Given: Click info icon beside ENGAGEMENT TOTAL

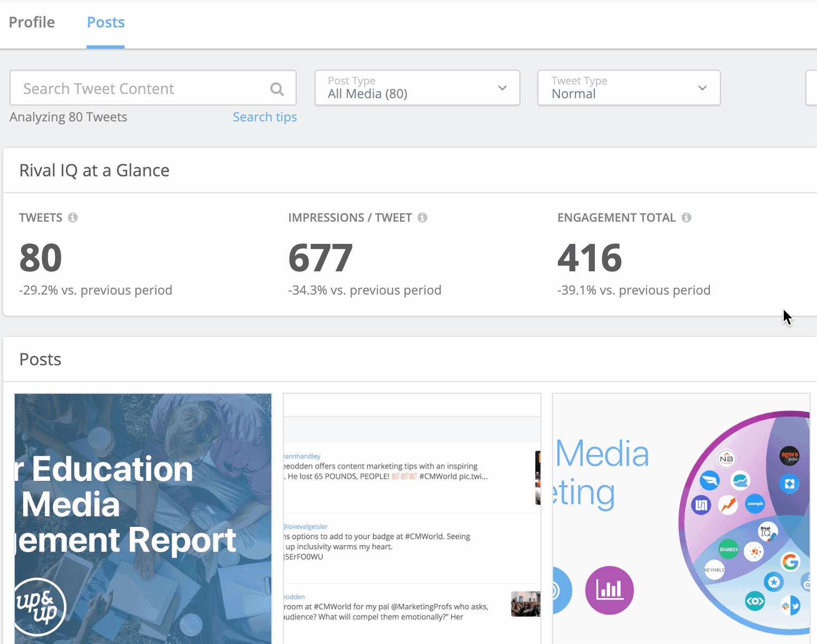Looking at the screenshot, I should point(686,217).
